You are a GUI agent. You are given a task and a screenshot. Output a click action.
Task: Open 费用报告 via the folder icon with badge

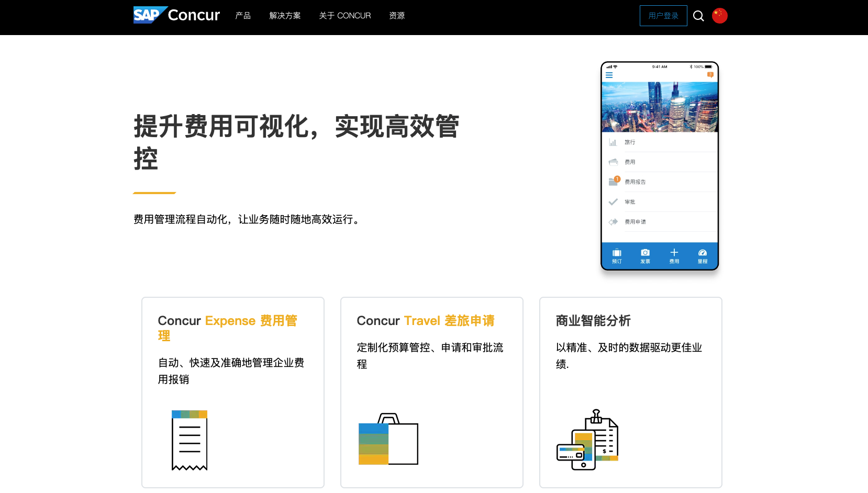tap(614, 182)
